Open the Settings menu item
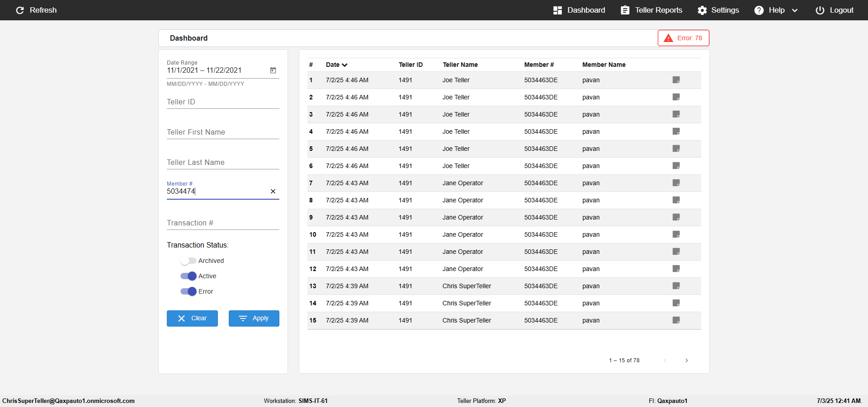 coord(718,10)
